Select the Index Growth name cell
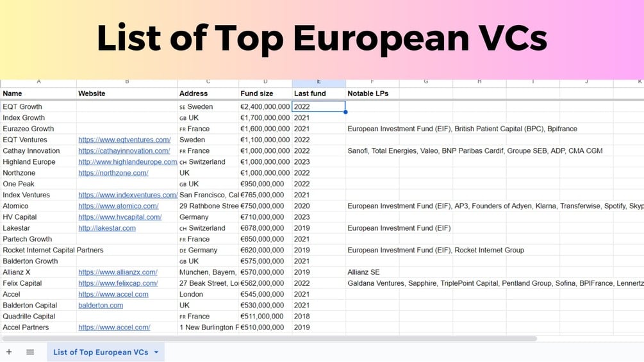 [38, 118]
